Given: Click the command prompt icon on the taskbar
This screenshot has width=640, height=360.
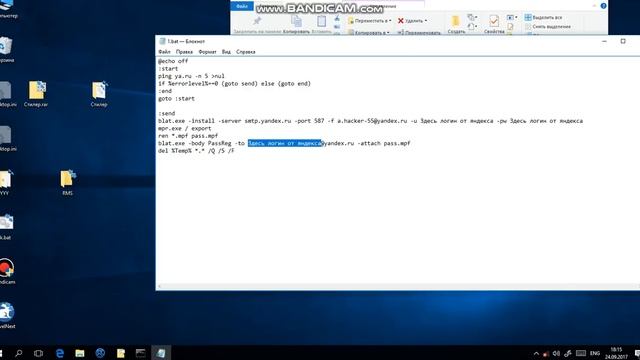Looking at the screenshot, I should (x=140, y=353).
